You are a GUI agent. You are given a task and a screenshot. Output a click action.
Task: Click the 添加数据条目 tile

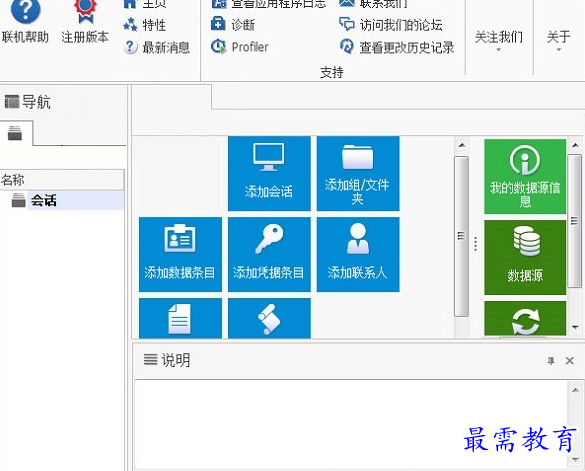tap(180, 255)
